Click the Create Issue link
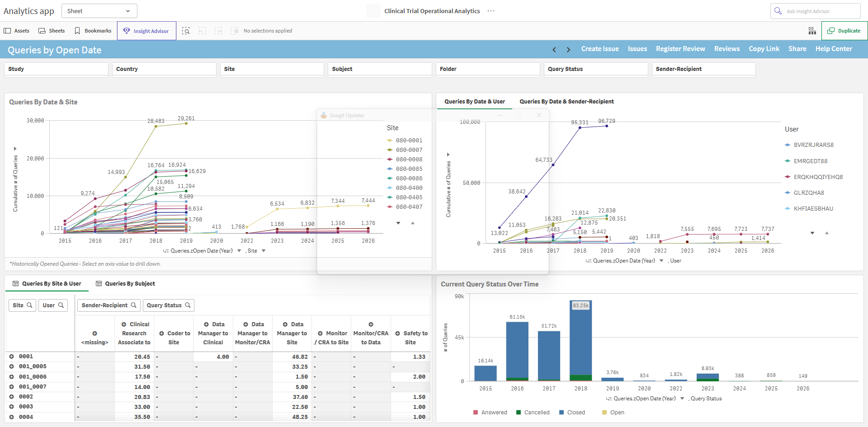 (x=600, y=49)
